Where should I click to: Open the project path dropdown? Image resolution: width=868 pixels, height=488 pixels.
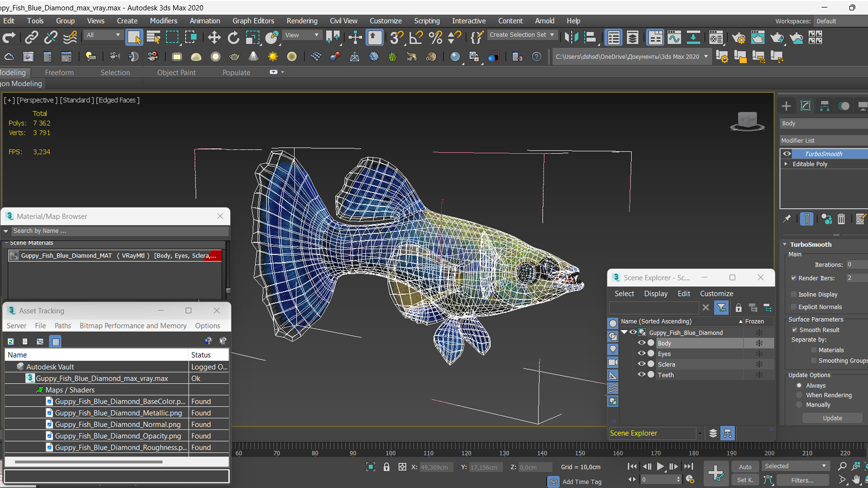[706, 56]
